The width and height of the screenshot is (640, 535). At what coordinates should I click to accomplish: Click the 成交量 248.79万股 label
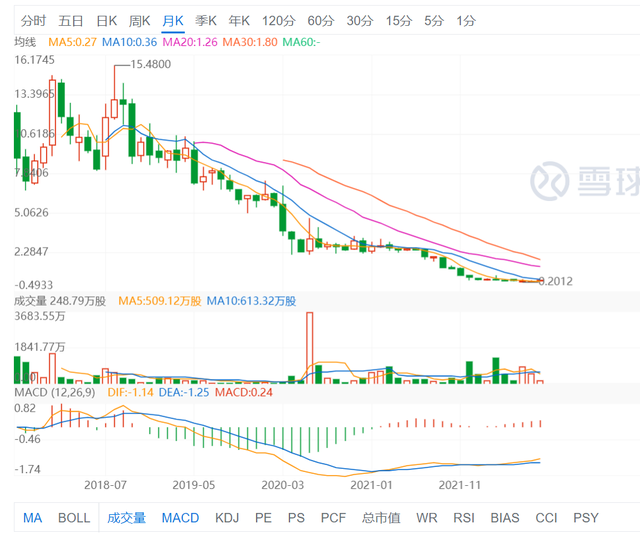tap(60, 301)
